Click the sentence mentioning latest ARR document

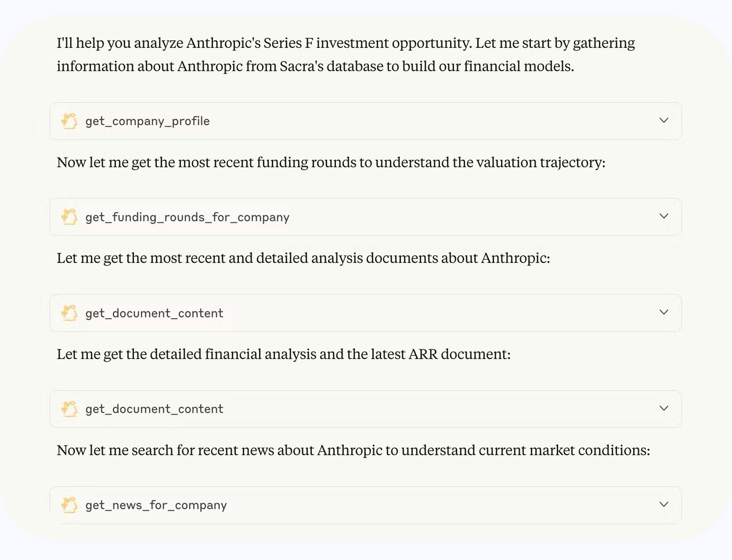[x=284, y=355]
